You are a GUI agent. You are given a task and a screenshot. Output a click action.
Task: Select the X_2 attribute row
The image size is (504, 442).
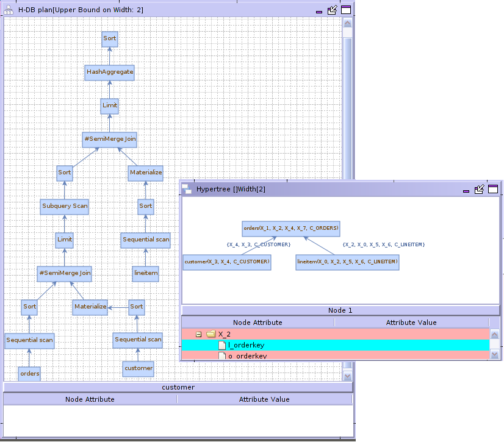pos(335,334)
